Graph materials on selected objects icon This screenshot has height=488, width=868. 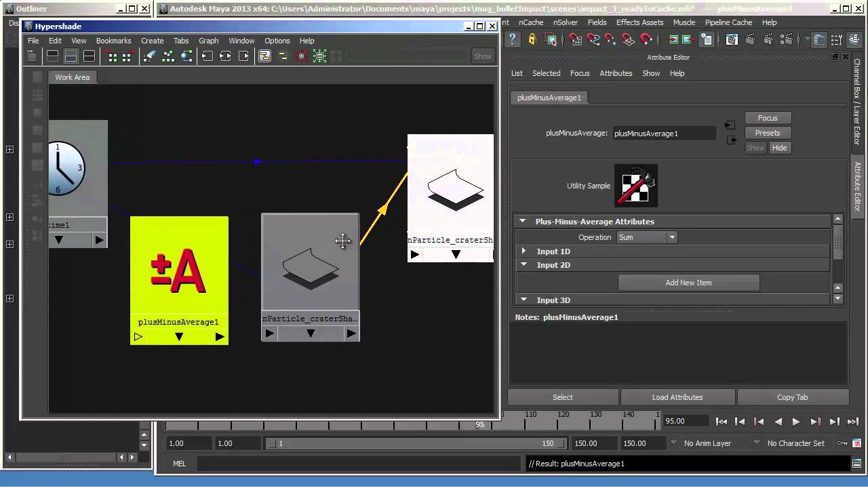[x=186, y=56]
